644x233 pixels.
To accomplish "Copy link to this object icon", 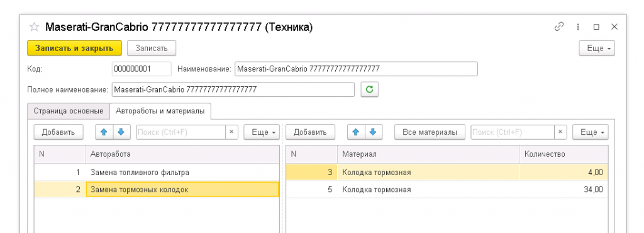I will point(559,26).
